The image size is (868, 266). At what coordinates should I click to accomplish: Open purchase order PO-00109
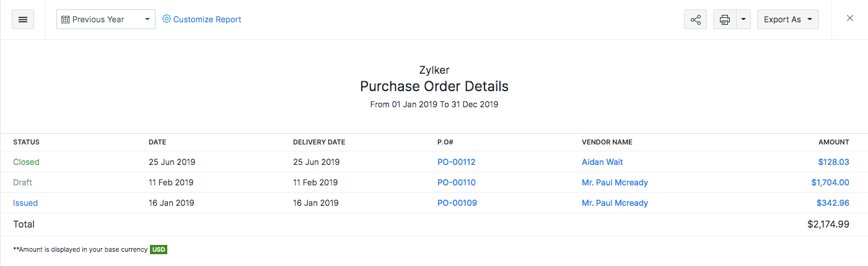pyautogui.click(x=457, y=203)
